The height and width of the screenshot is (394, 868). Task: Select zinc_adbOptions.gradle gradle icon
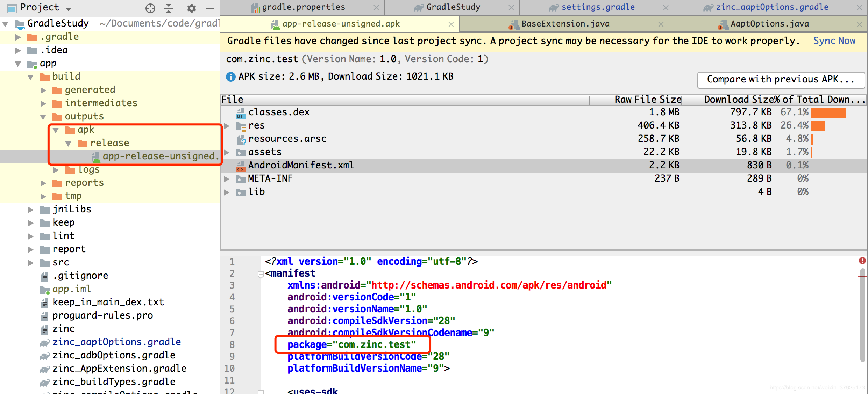click(45, 356)
